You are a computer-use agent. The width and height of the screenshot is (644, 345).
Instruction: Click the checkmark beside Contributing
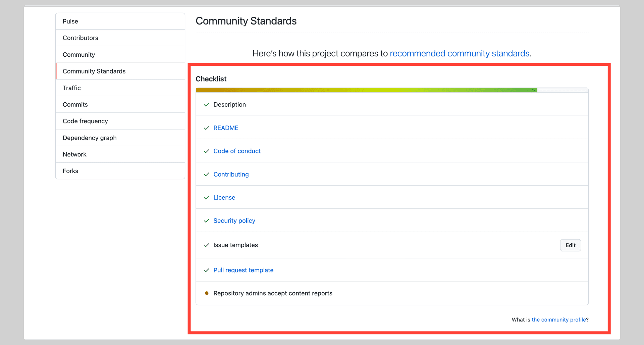coord(207,174)
